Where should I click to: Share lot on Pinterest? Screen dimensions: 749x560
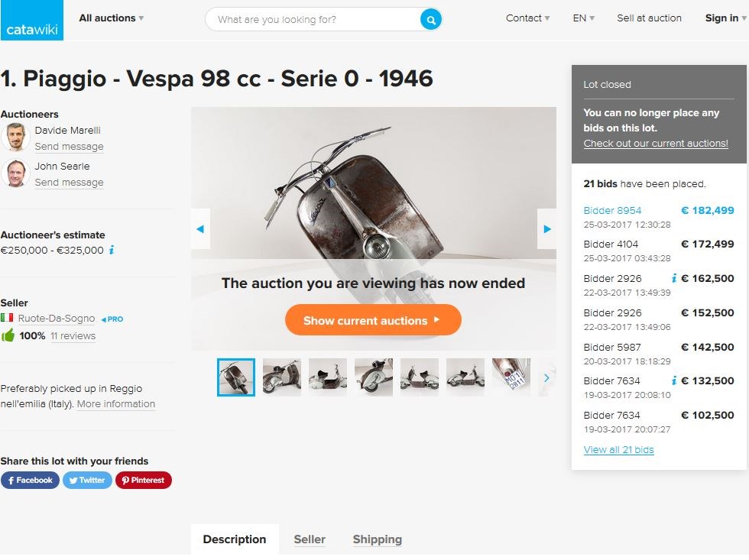(144, 481)
